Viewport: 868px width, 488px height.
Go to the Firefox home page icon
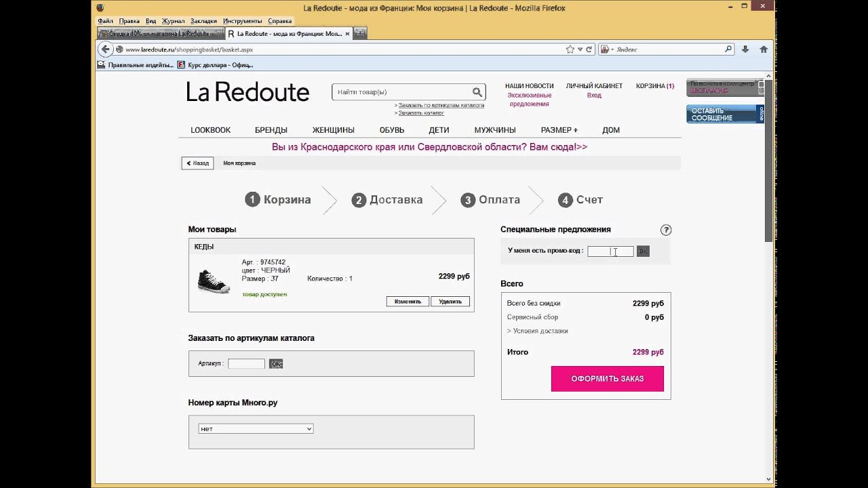pos(764,49)
